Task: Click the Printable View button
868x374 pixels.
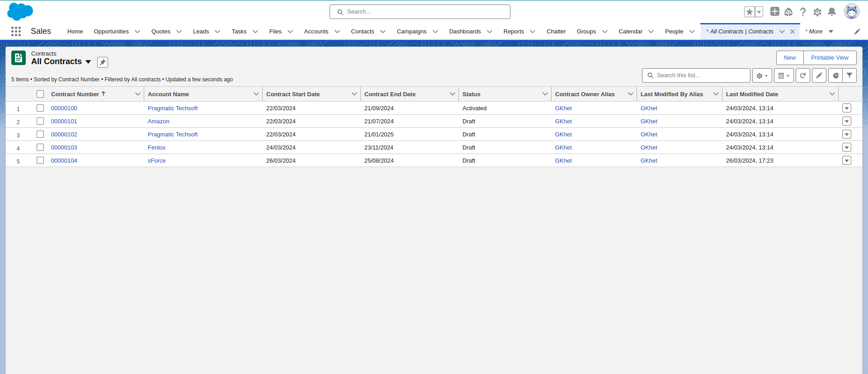Action: tap(830, 58)
